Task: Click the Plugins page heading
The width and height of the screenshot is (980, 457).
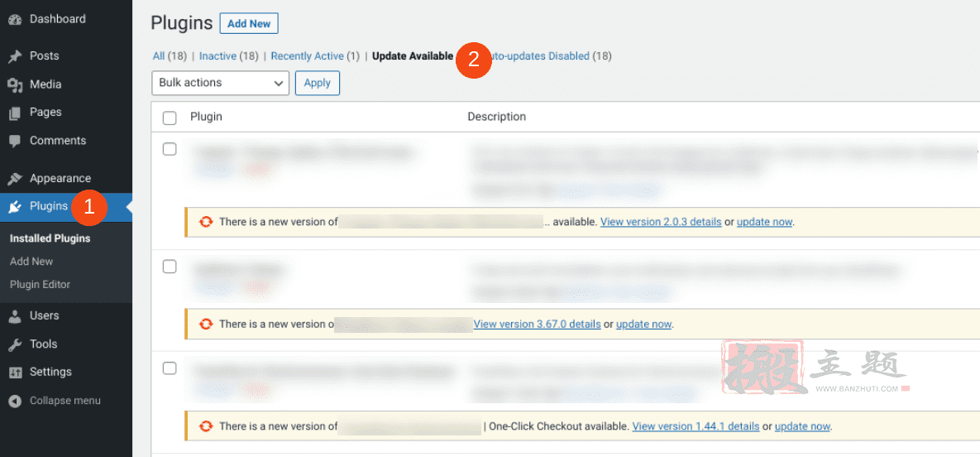Action: point(182,24)
